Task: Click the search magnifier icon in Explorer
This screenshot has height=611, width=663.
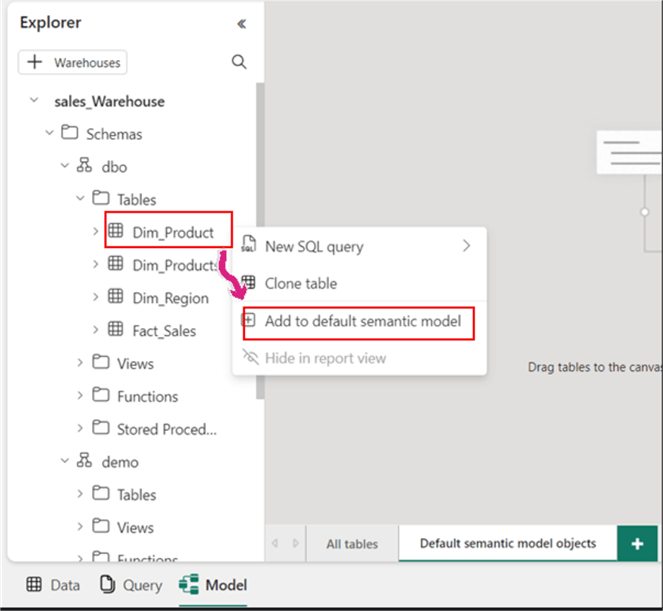Action: pyautogui.click(x=239, y=62)
